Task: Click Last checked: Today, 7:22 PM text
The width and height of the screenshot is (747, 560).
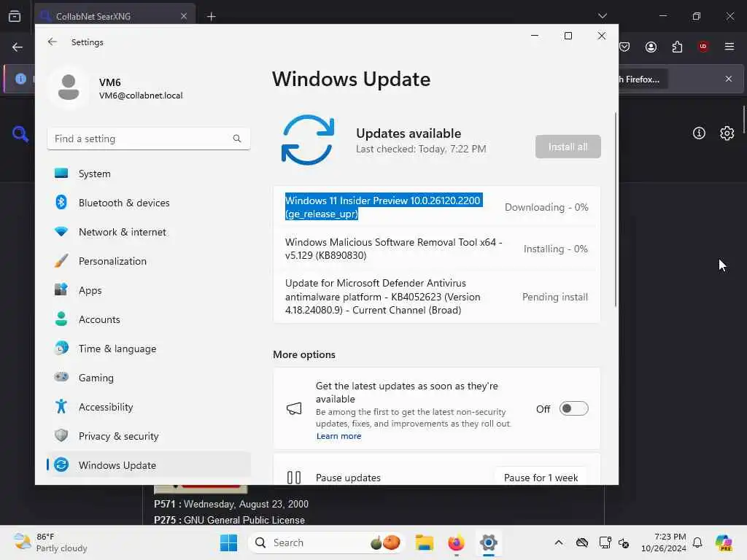Action: click(421, 149)
